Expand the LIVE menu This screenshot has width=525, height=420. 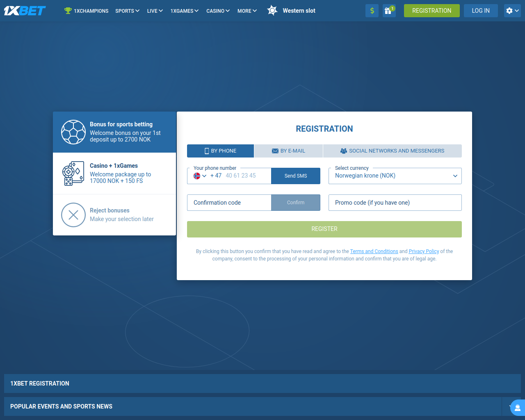click(155, 11)
